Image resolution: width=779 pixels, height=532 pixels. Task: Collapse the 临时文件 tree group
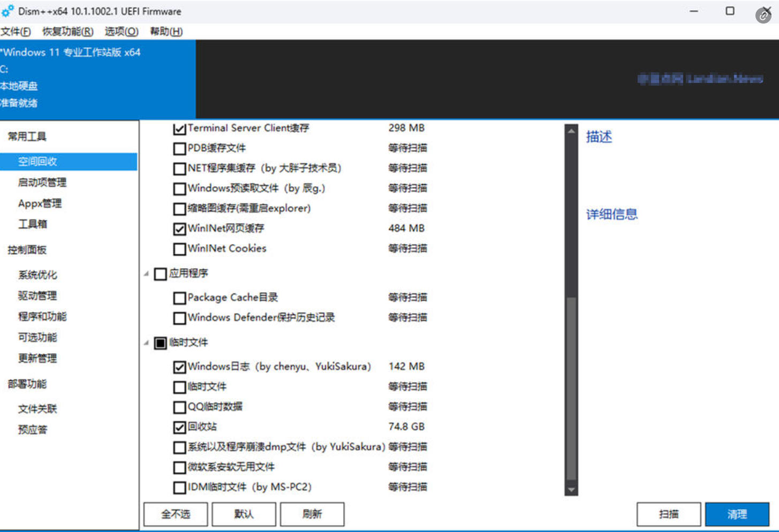coord(146,343)
